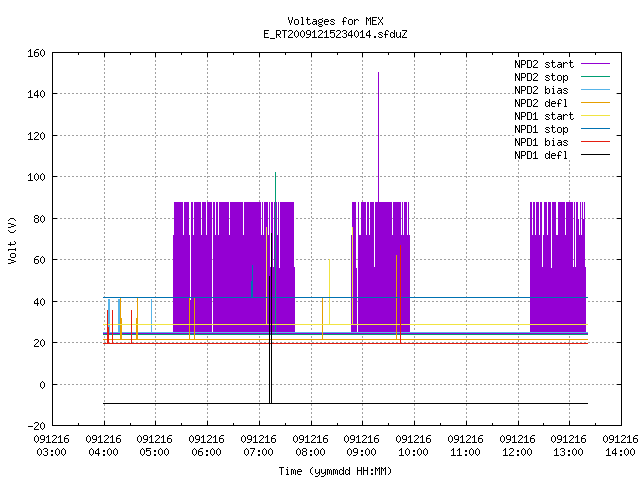The width and height of the screenshot is (640, 480).
Task: Click the y-axis tick value -20
Action: click(36, 426)
